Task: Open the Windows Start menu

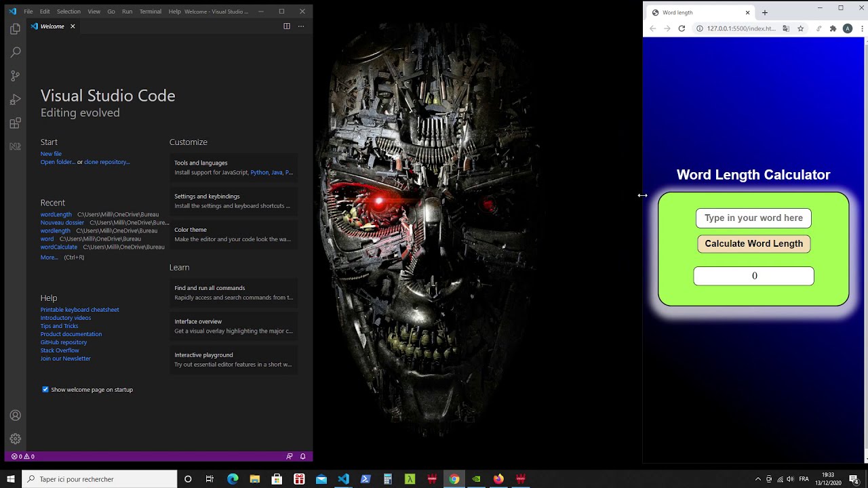Action: [x=11, y=479]
